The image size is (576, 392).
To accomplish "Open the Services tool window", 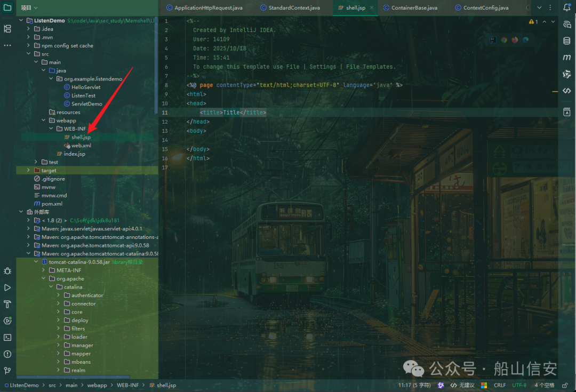I will (7, 321).
